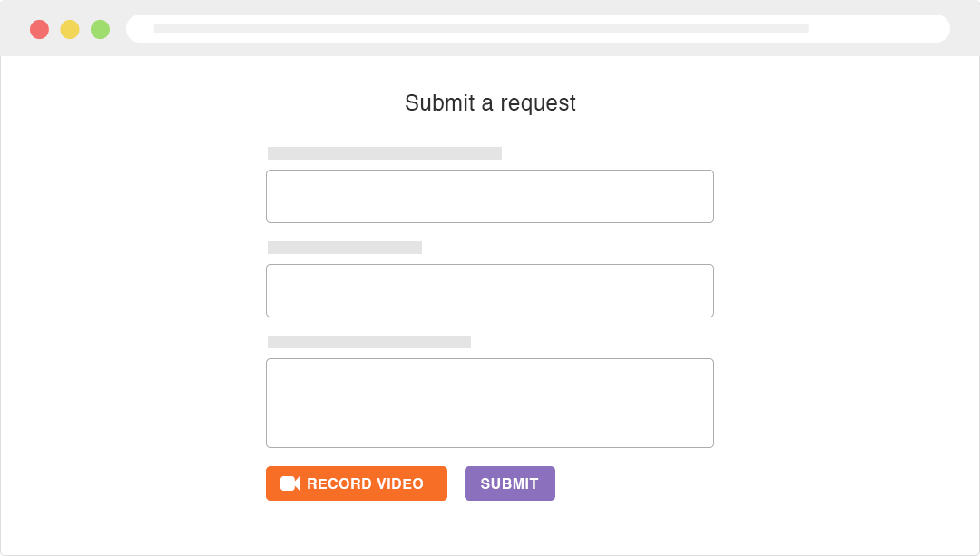This screenshot has height=556, width=980.
Task: Click the video camera icon
Action: coord(290,483)
